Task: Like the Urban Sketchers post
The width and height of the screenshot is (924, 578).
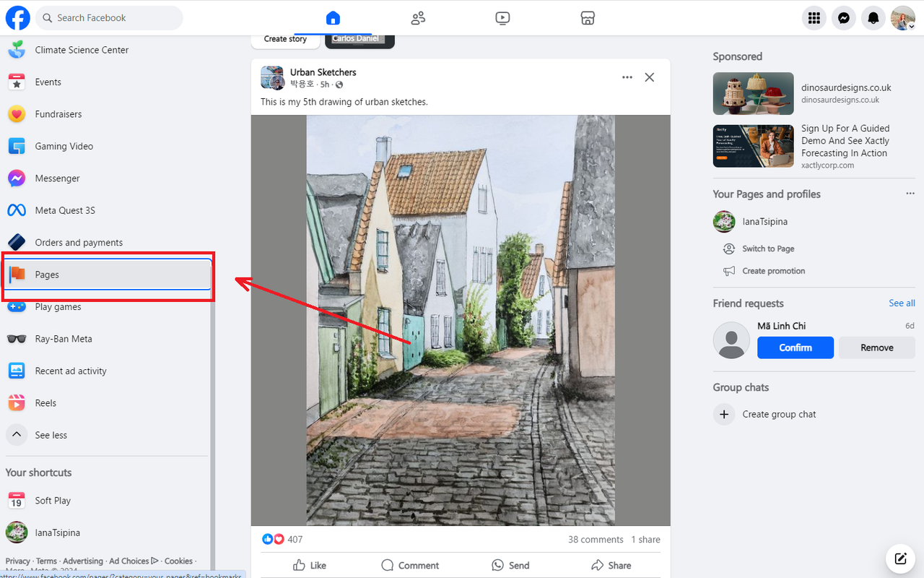Action: tap(310, 566)
